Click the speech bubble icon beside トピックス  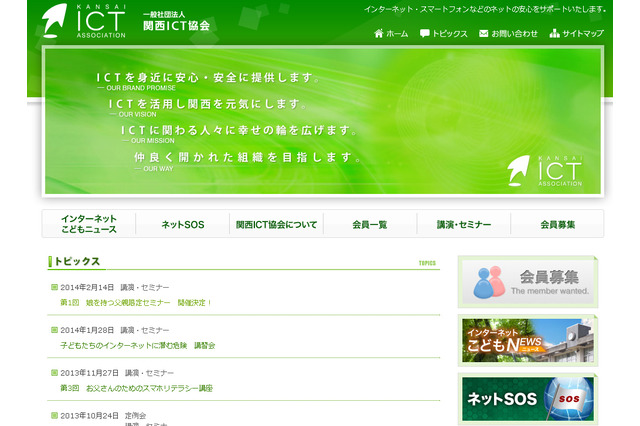point(424,33)
